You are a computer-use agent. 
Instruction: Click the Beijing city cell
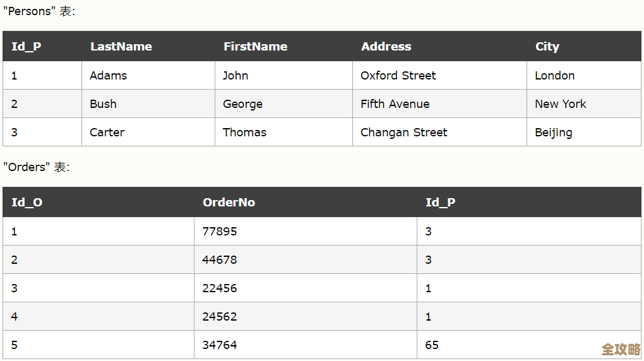coord(553,133)
